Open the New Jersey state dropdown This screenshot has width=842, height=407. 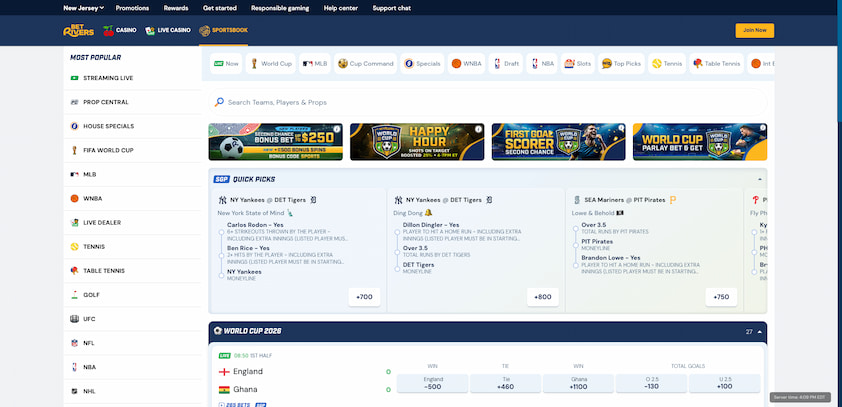[x=83, y=8]
